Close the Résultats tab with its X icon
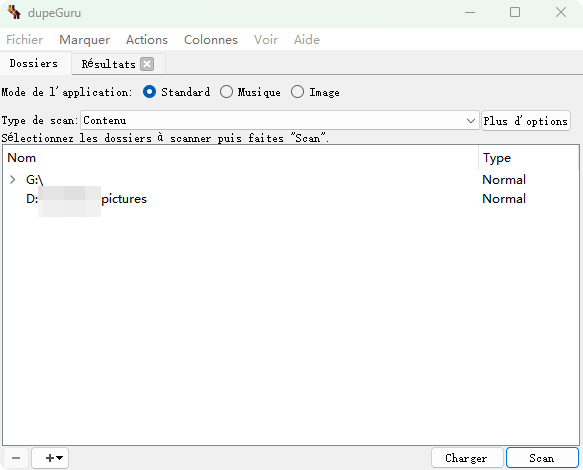Viewport: 583px width, 470px height. 147,64
